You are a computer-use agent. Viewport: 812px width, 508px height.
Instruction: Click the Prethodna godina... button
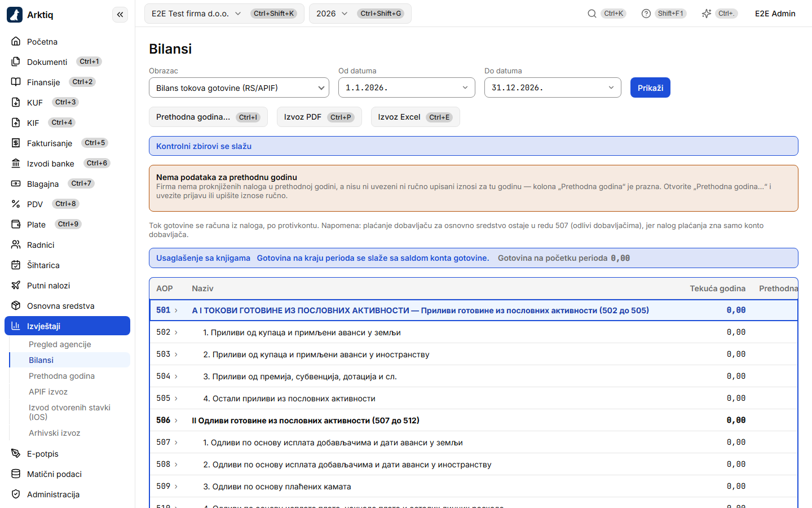208,117
